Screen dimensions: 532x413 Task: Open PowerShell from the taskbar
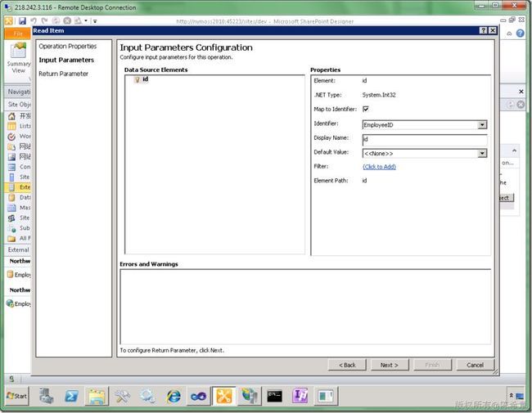click(71, 396)
